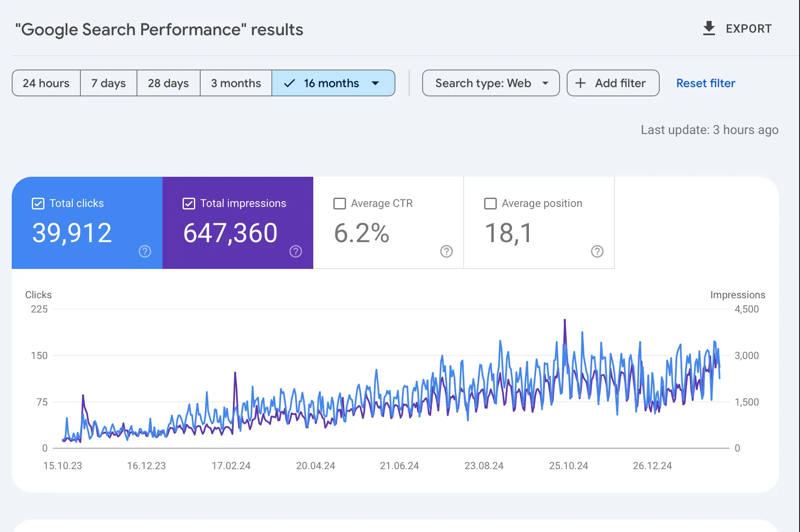Click the 647,360 impressions value
The width and height of the screenshot is (800, 532).
pyautogui.click(x=230, y=233)
